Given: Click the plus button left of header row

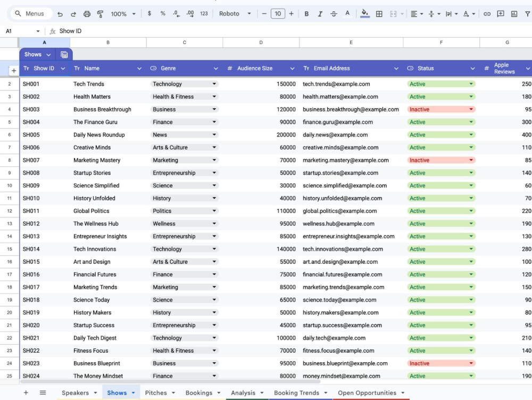Looking at the screenshot, I should pyautogui.click(x=14, y=71).
